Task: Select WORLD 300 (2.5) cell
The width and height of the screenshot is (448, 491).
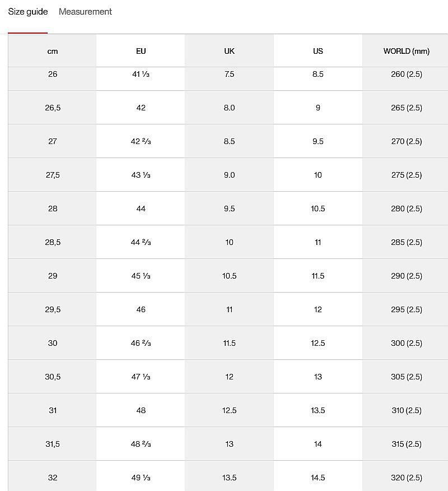Action: pyautogui.click(x=406, y=343)
